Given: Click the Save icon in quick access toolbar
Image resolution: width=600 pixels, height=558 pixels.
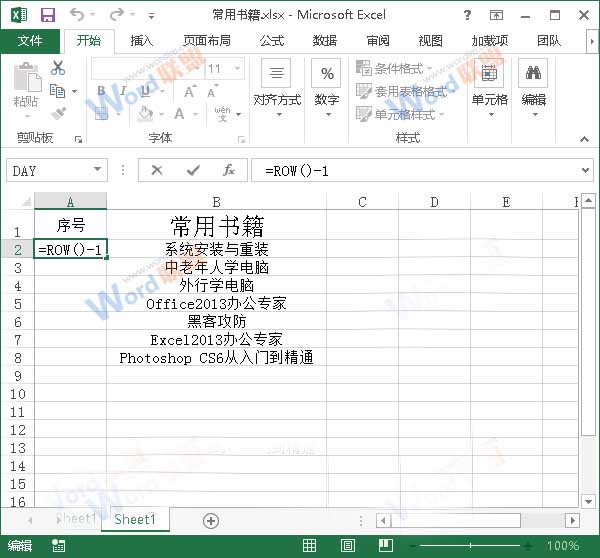Looking at the screenshot, I should (48, 15).
